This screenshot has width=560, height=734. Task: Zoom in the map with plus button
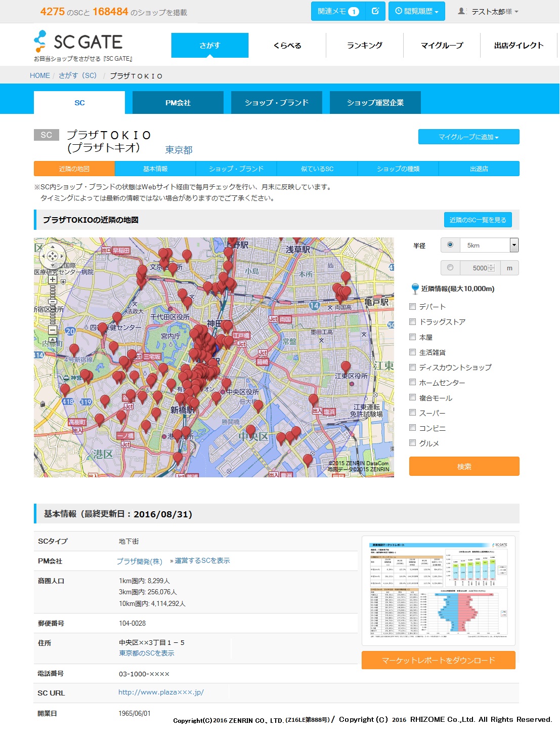click(x=53, y=279)
